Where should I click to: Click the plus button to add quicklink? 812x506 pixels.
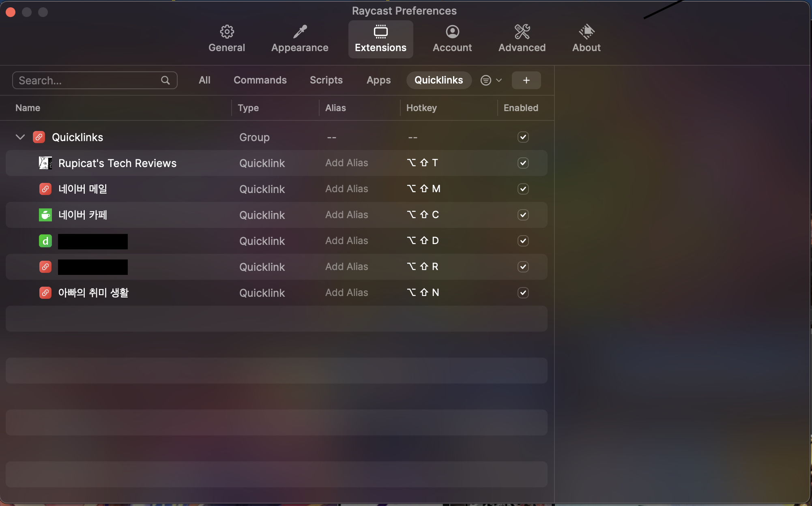pyautogui.click(x=526, y=80)
